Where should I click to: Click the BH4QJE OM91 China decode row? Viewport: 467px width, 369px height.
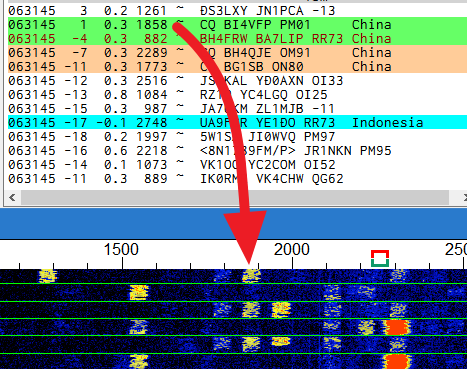(x=237, y=53)
